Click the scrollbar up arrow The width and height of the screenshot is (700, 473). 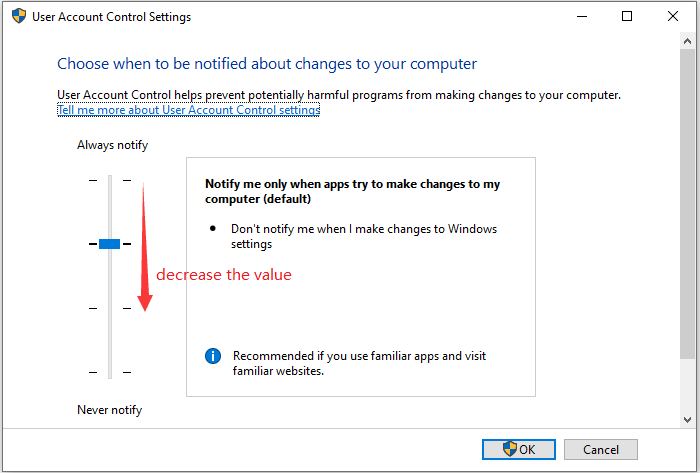[688, 41]
